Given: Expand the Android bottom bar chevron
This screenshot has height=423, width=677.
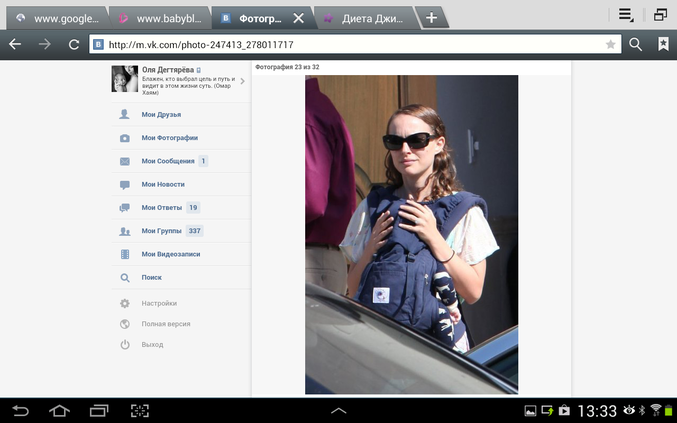Looking at the screenshot, I should coord(338,410).
